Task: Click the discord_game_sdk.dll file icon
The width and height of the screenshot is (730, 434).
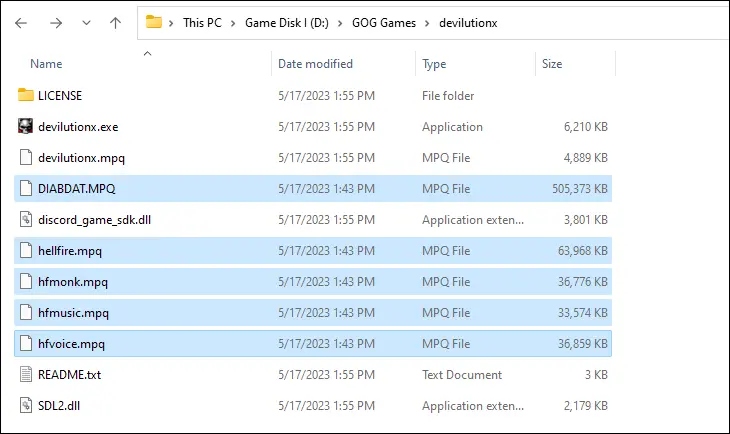Action: point(26,219)
